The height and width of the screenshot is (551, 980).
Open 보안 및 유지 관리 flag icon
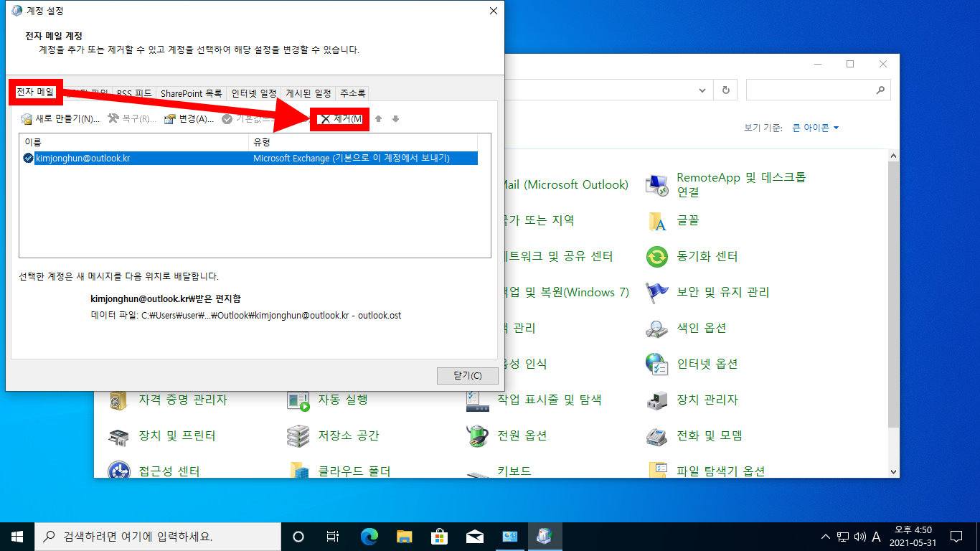tap(658, 293)
